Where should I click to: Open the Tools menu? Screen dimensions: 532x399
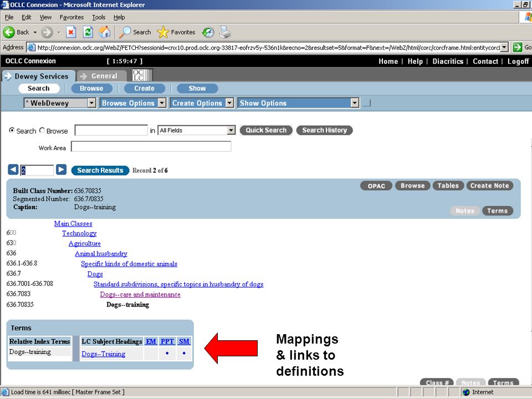99,17
